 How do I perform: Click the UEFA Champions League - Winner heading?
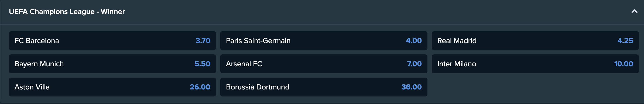coord(67,12)
